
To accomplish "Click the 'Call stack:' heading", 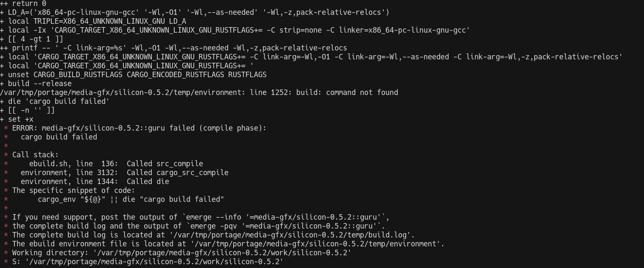I will click(36, 155).
